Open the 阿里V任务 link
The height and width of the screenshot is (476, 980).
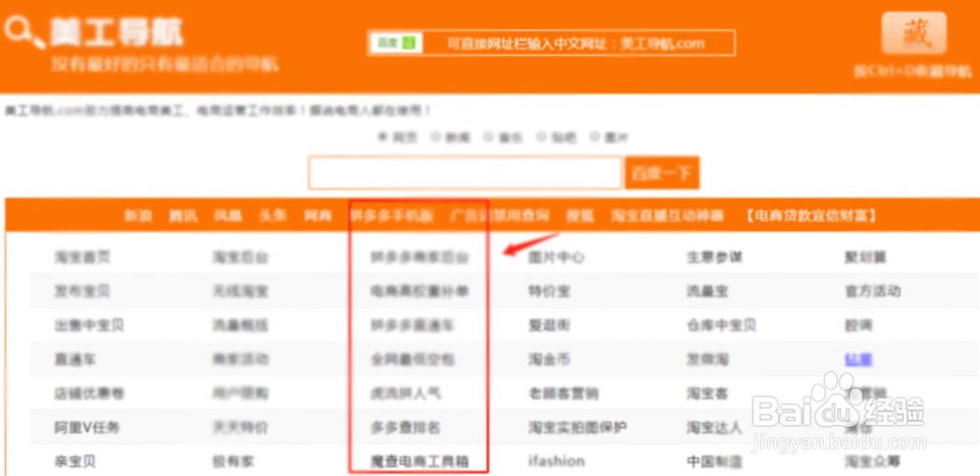tap(87, 428)
